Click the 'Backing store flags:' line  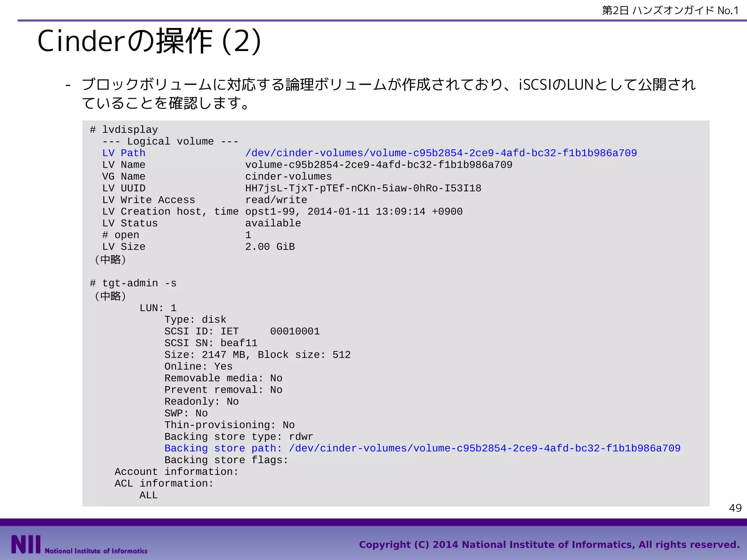point(226,460)
